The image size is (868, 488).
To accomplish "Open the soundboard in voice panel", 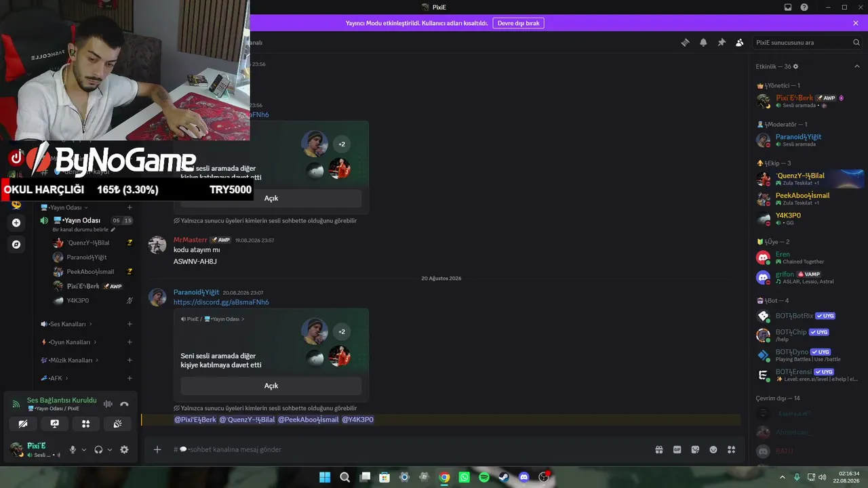I will click(117, 424).
